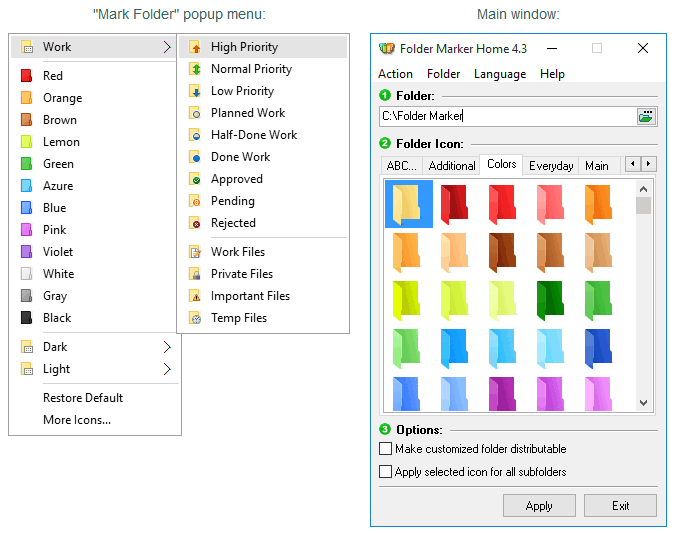Click the Pending folder icon

coord(195,201)
